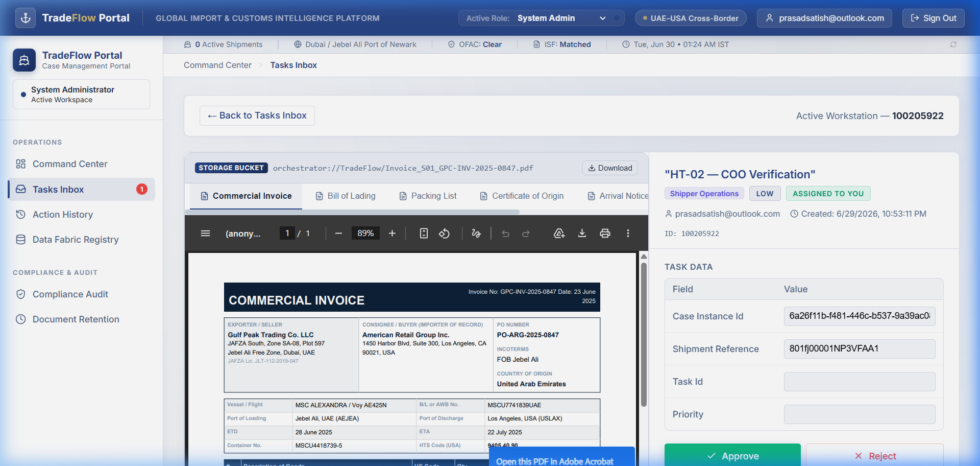Viewport: 980px width, 466px height.
Task: Undo the last PDF annotation
Action: pyautogui.click(x=505, y=234)
